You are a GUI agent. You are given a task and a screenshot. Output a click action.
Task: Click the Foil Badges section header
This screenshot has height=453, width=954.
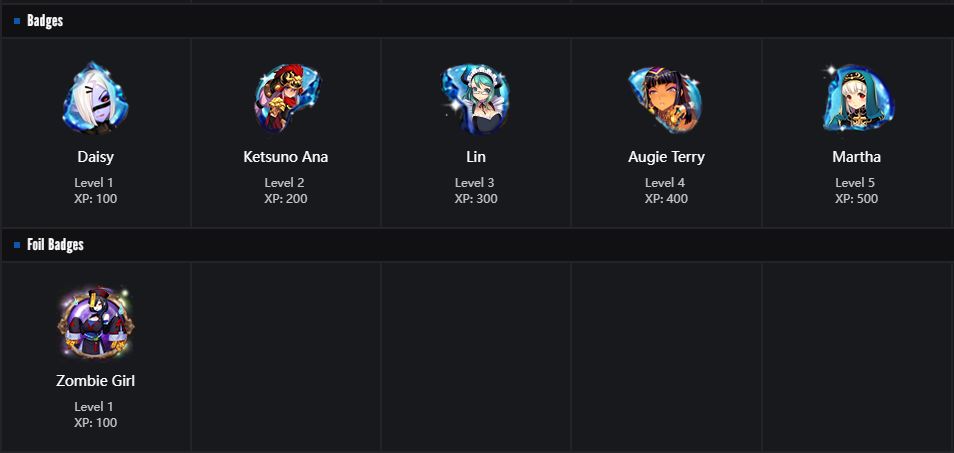[x=55, y=245]
